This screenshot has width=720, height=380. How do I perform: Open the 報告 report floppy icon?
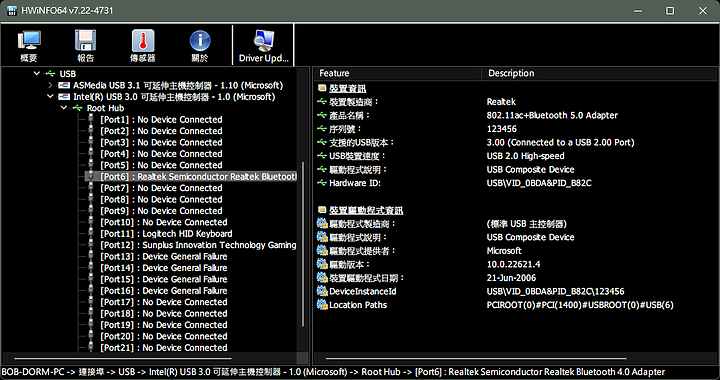(85, 45)
